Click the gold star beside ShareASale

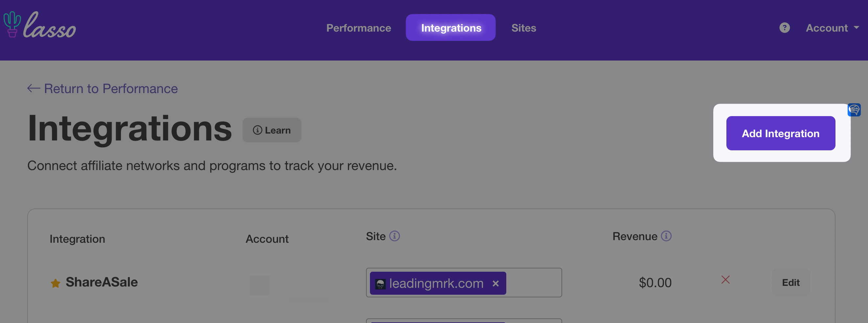55,283
